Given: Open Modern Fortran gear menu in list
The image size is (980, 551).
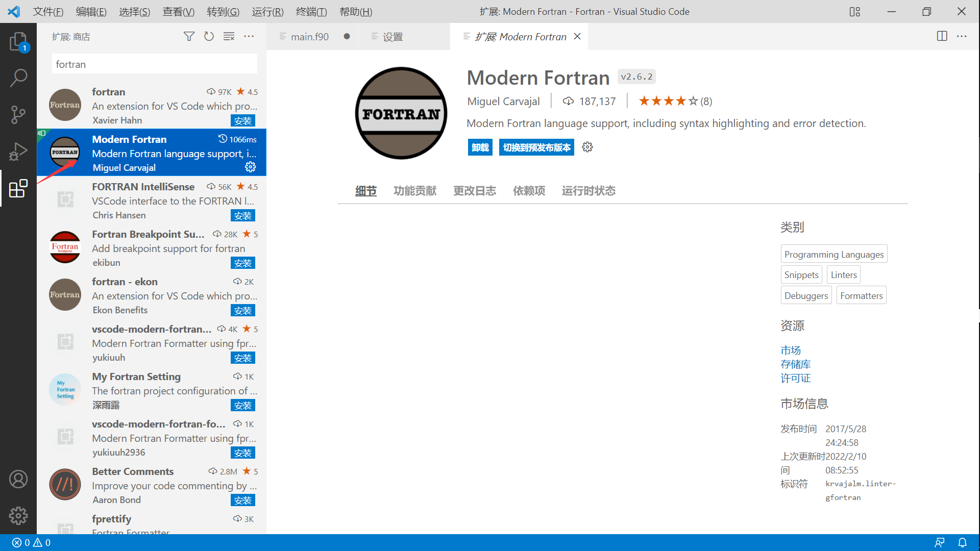Looking at the screenshot, I should pos(250,167).
